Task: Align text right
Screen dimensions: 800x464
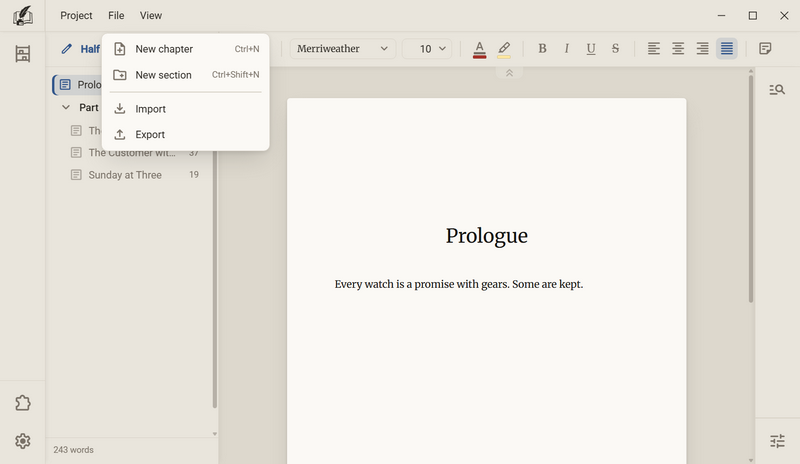Action: 703,48
